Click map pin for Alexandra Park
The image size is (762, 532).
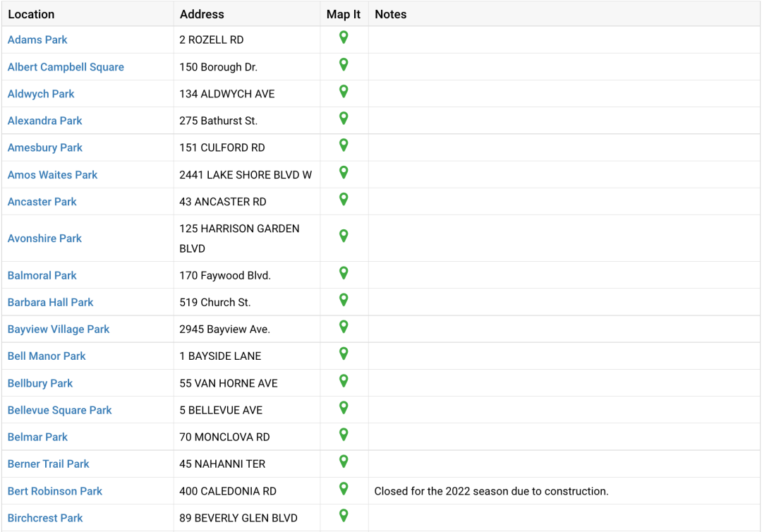pos(344,119)
